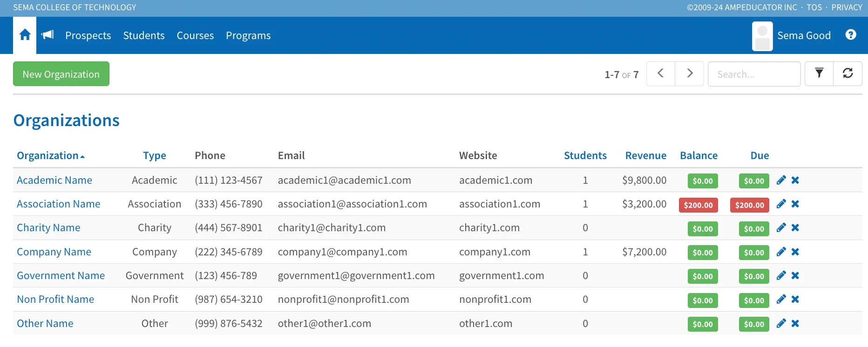Viewport: 868px width, 347px height.
Task: Delete the Company Name organization
Action: [795, 252]
